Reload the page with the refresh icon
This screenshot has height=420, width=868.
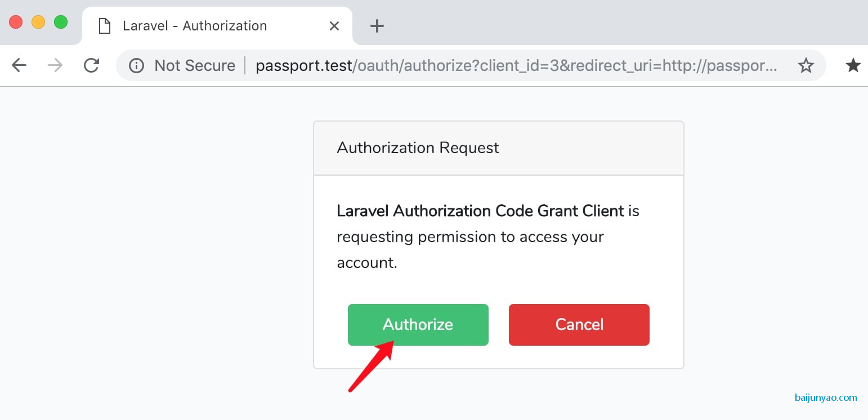click(91, 66)
